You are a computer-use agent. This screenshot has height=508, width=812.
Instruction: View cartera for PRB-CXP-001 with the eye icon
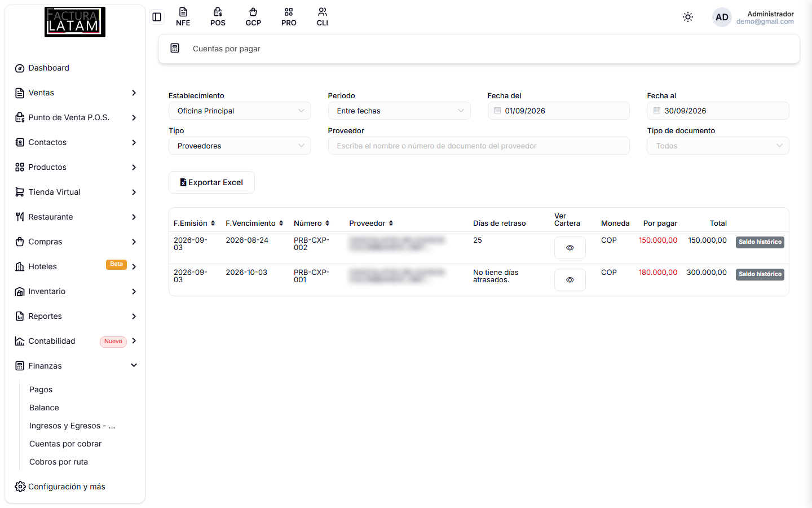570,280
